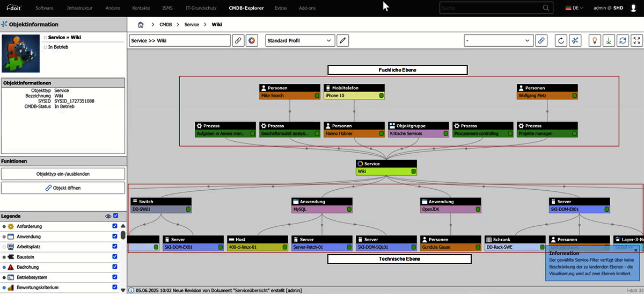Open the ISMS menu

(x=167, y=8)
